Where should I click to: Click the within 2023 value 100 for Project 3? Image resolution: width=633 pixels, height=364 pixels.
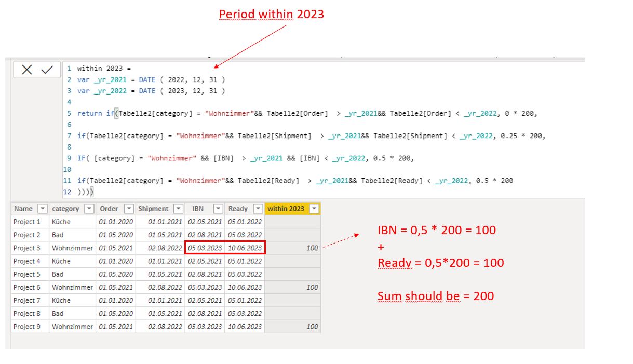(293, 248)
